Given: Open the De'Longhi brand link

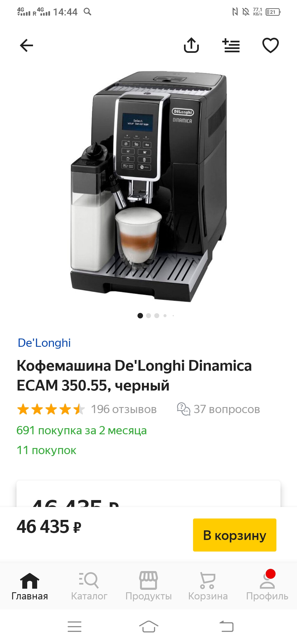Looking at the screenshot, I should pos(44,343).
